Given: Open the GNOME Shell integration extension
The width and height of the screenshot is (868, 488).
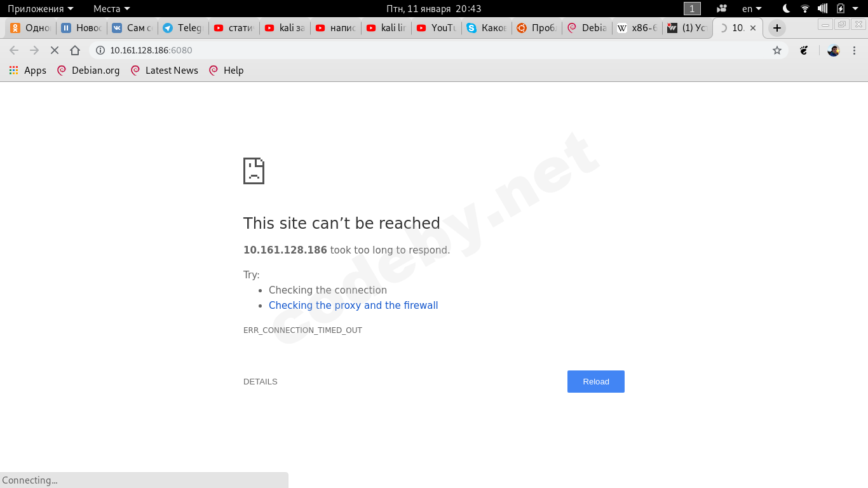Looking at the screenshot, I should (x=804, y=50).
